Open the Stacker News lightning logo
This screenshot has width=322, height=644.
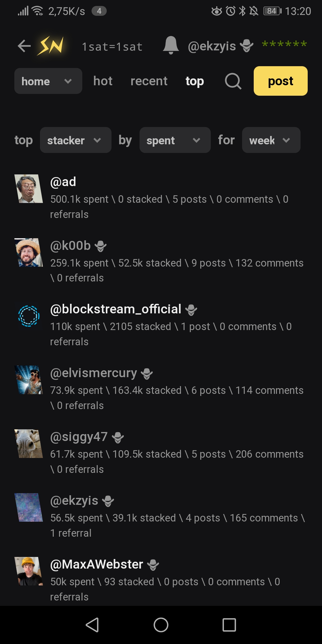coord(51,46)
